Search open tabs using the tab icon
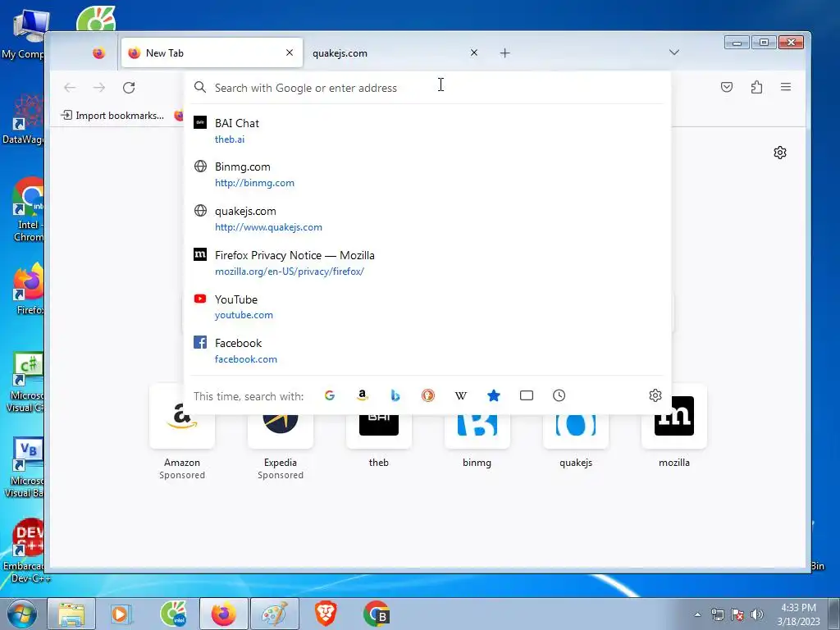This screenshot has width=840, height=630. coord(527,395)
